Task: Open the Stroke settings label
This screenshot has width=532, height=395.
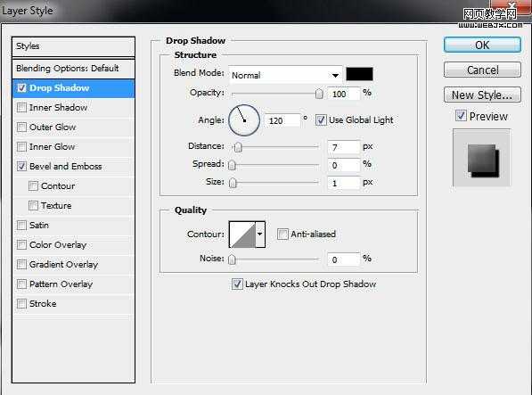Action: pos(43,304)
